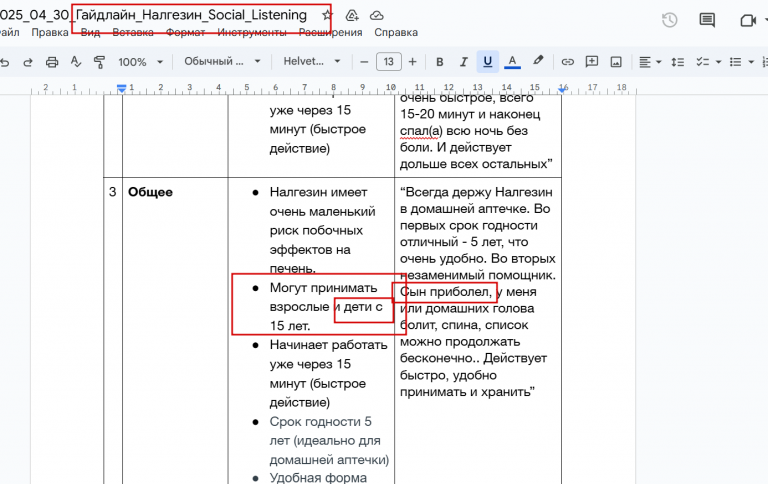Screen dimensions: 768x484
Task: Toggle underline formatting
Action: point(487,62)
